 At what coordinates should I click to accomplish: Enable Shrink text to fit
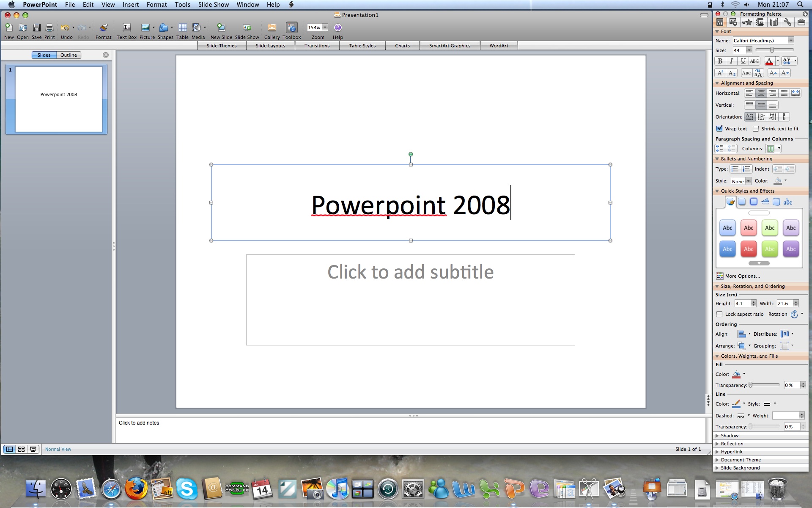click(x=756, y=129)
